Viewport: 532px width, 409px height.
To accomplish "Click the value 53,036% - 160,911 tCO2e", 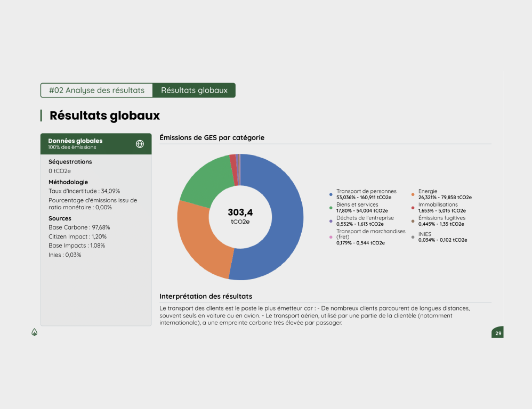I will (x=364, y=197).
